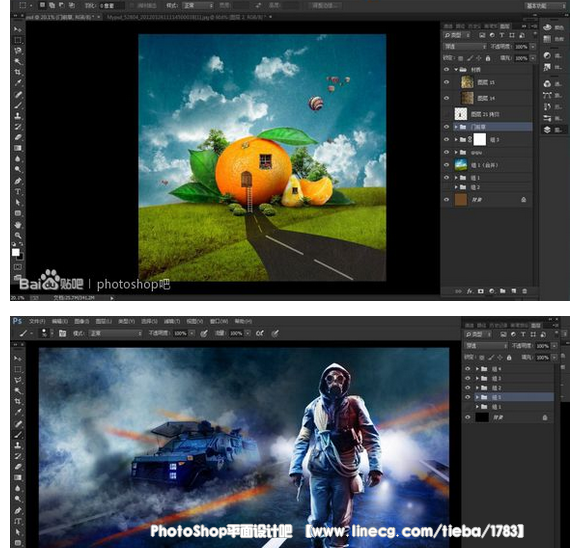Select Eyedropper tool in orange-house window
Viewport: 574px width, 548px height.
pyautogui.click(x=18, y=83)
